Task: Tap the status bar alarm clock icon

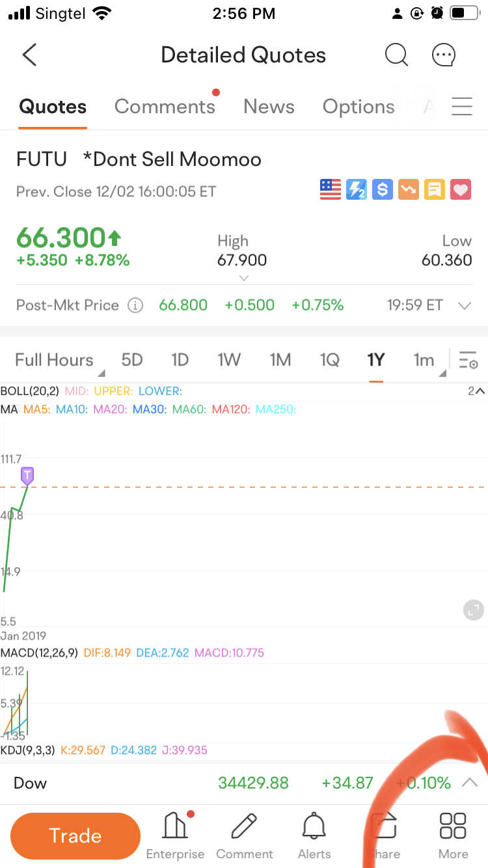Action: 437,13
